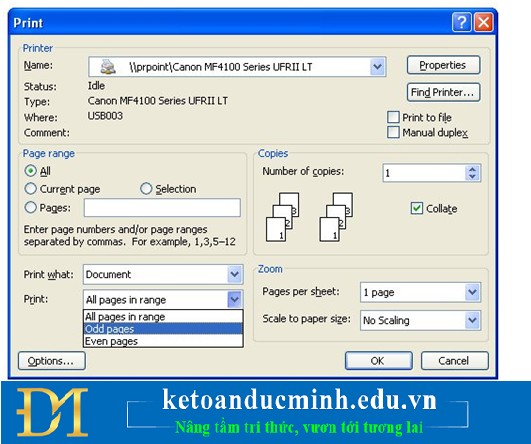Screen dimensions: 531x444
Task: Expand the printer Name dropdown
Action: pyautogui.click(x=377, y=67)
